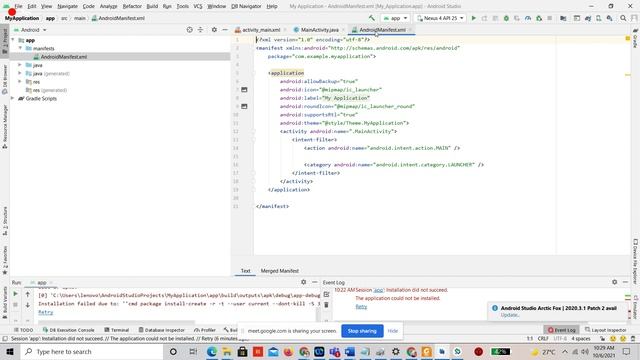Open the Refactor menu
The image size is (640, 360).
(x=132, y=6)
